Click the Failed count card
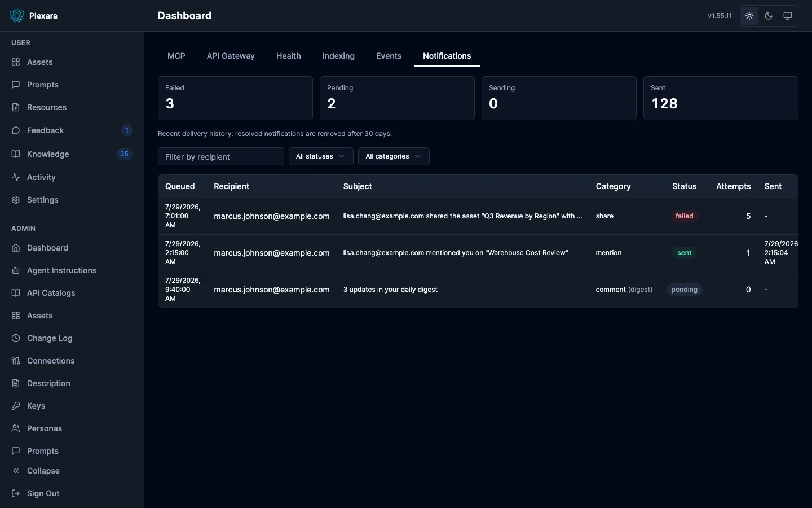This screenshot has width=812, height=508. pos(235,98)
